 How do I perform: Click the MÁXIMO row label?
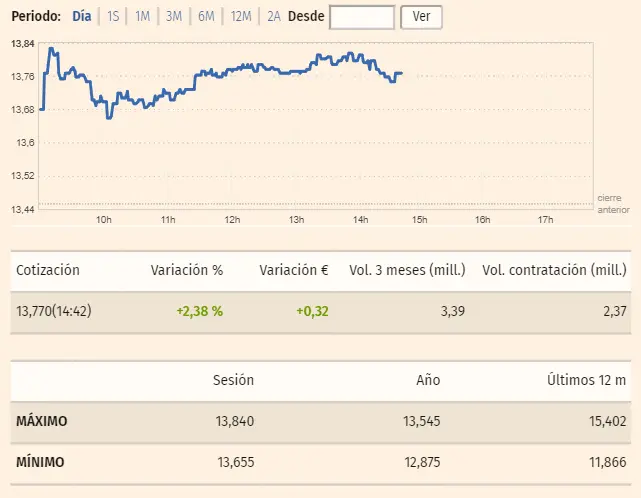pos(42,421)
